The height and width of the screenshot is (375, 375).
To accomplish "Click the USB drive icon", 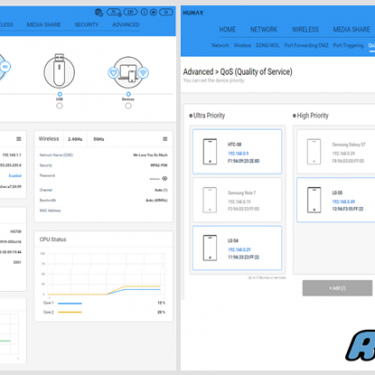I will (59, 72).
